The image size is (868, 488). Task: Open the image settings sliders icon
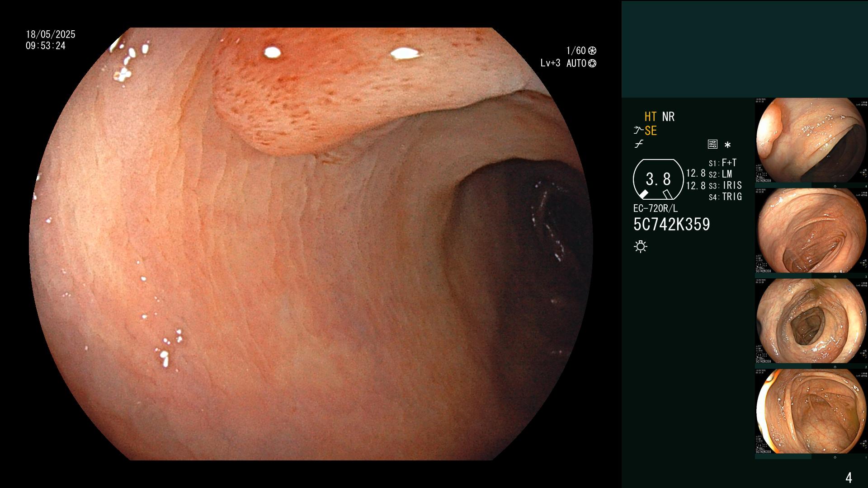coord(712,145)
